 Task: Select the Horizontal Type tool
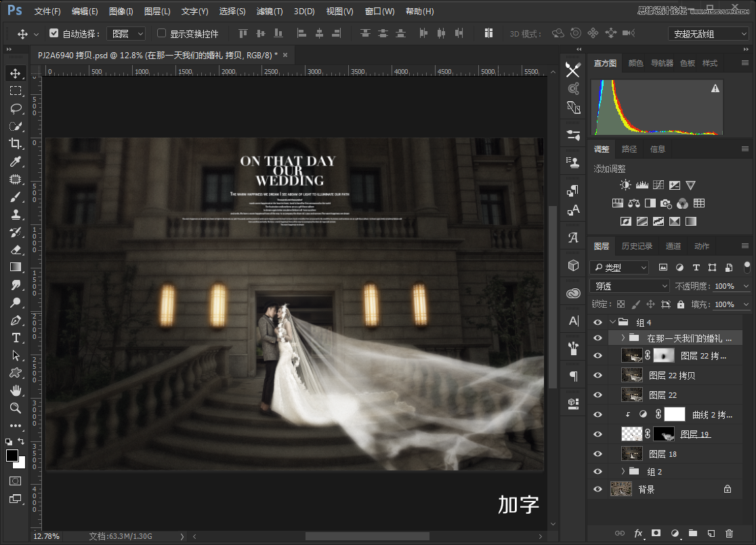16,338
